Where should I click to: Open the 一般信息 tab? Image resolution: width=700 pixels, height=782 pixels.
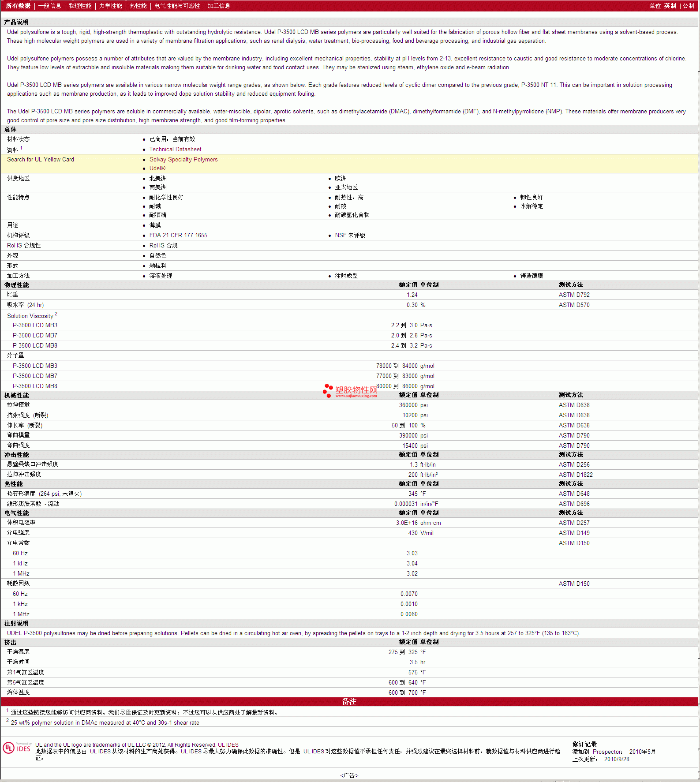(x=49, y=6)
